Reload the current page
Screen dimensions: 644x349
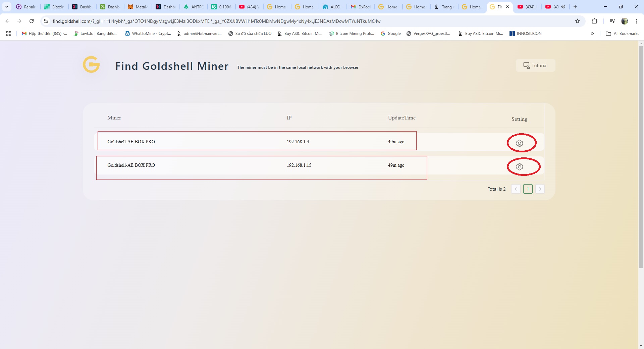pyautogui.click(x=32, y=21)
